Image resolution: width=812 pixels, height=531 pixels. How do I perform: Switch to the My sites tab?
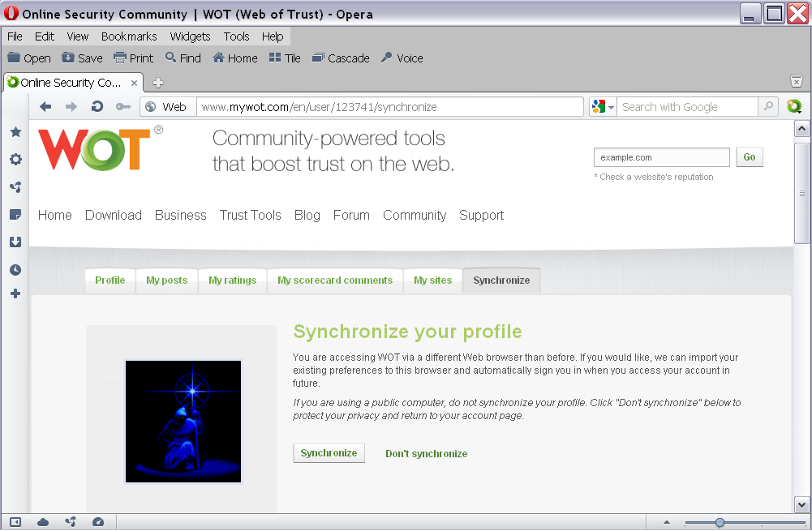pyautogui.click(x=433, y=280)
